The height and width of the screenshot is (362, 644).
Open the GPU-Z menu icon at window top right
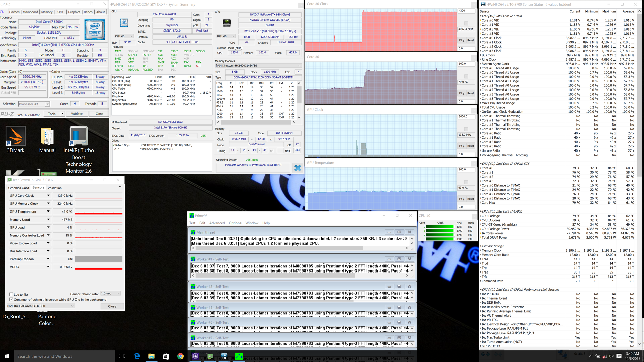[120, 187]
